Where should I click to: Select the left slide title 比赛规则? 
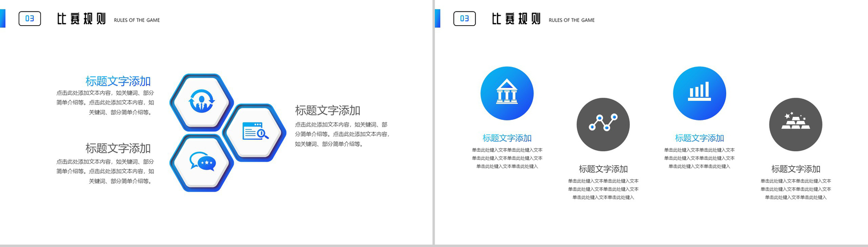pos(81,19)
